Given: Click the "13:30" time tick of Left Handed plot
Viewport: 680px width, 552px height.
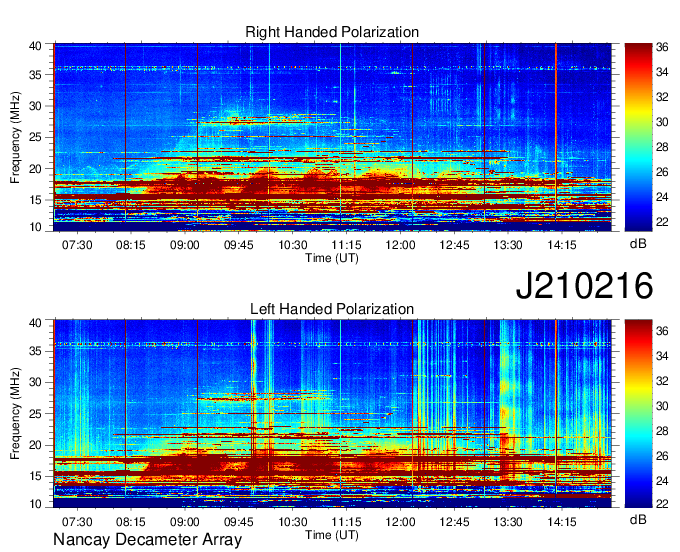Looking at the screenshot, I should point(508,521).
